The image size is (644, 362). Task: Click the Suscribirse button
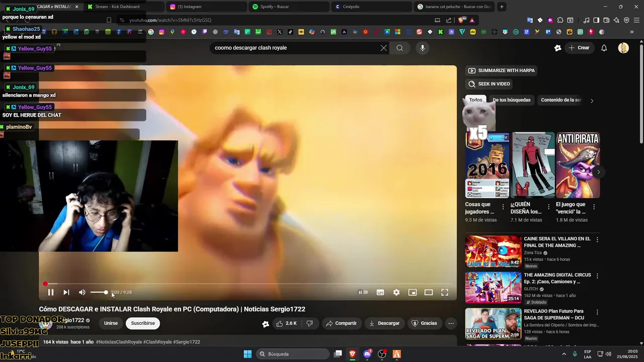(143, 323)
